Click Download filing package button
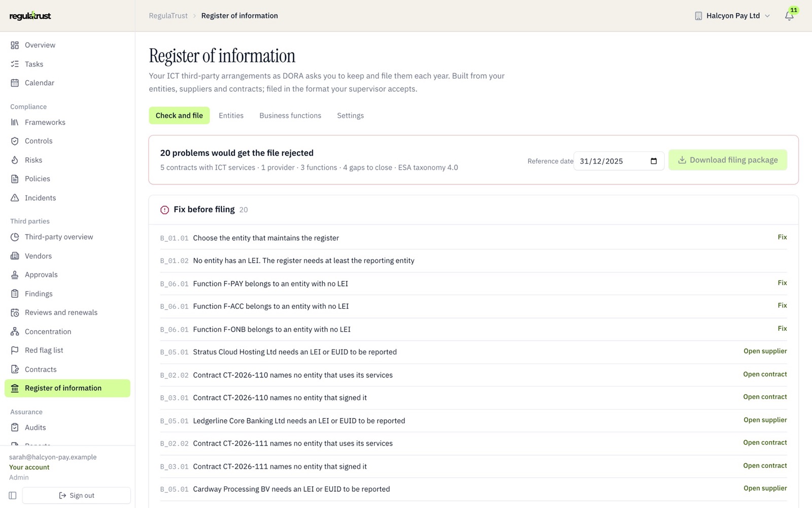812x508 pixels. coord(728,160)
